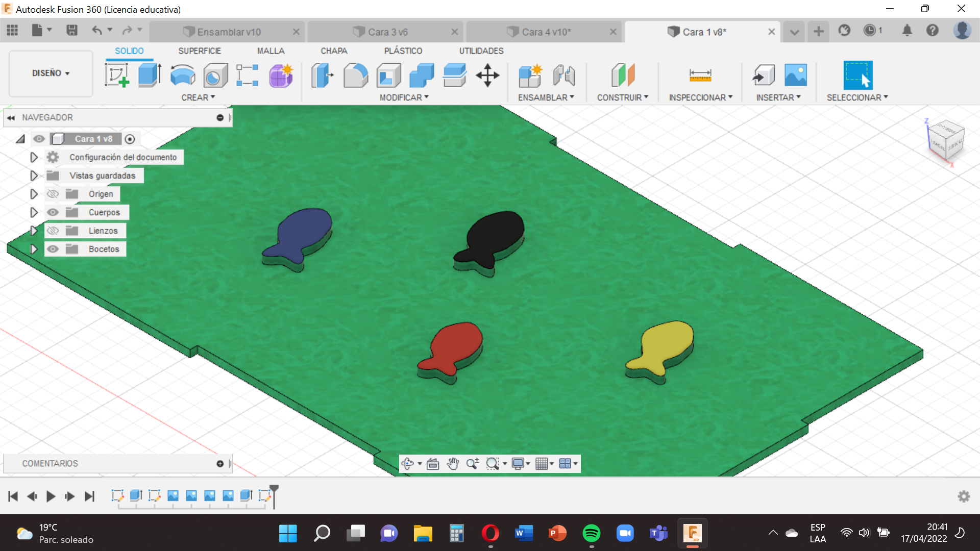980x551 pixels.
Task: Open the Help question mark menu
Action: [x=933, y=31]
